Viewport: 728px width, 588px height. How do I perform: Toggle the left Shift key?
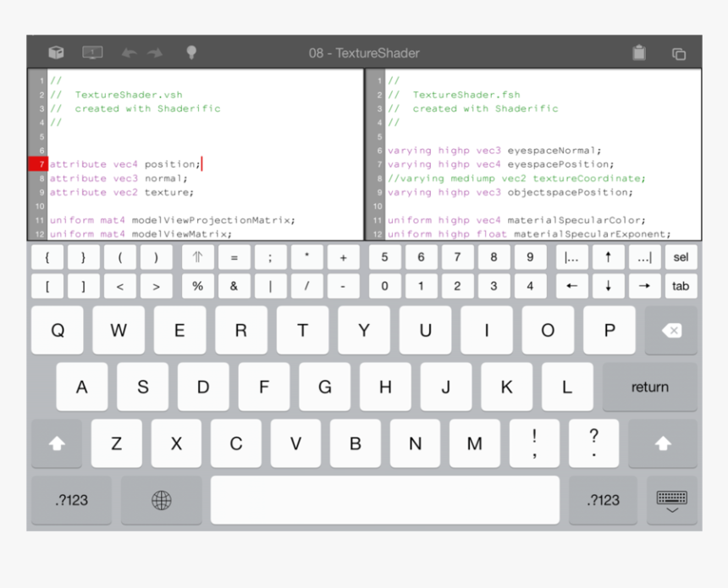(56, 443)
